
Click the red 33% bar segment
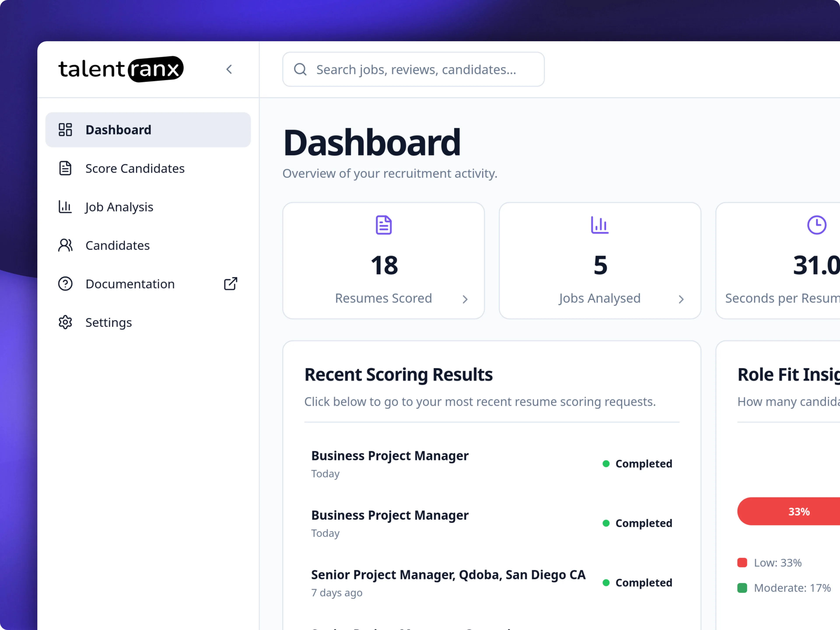pos(789,511)
